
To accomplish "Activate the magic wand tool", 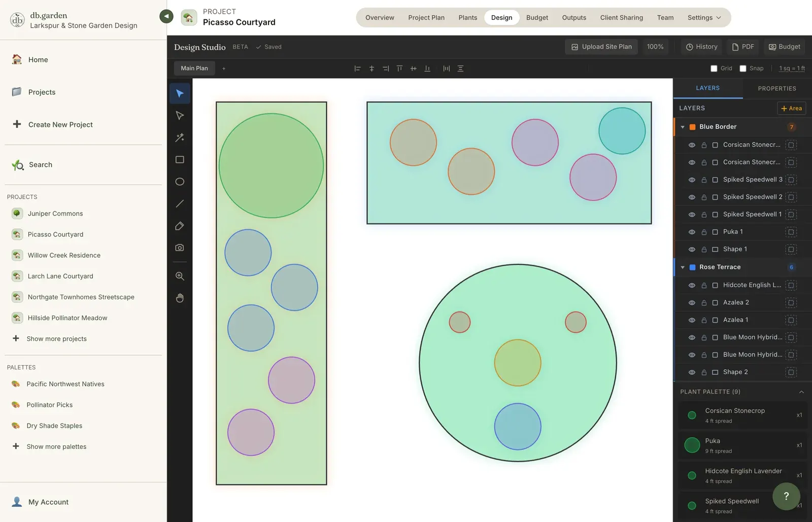I will tap(180, 137).
